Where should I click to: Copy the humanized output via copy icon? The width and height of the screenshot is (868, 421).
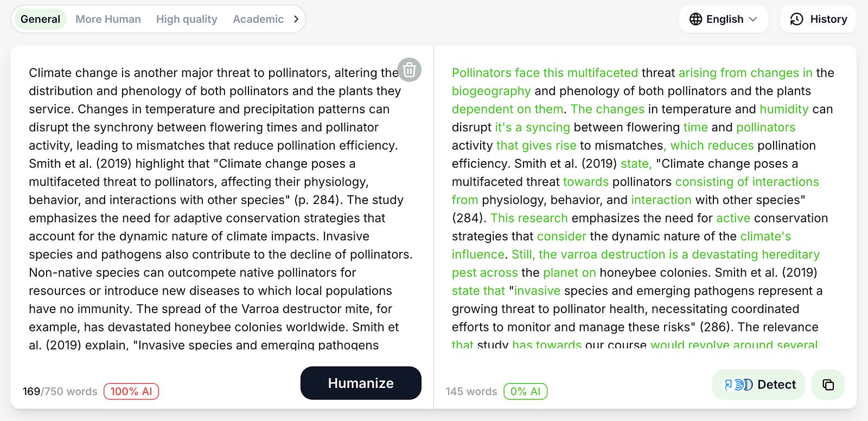(x=828, y=384)
